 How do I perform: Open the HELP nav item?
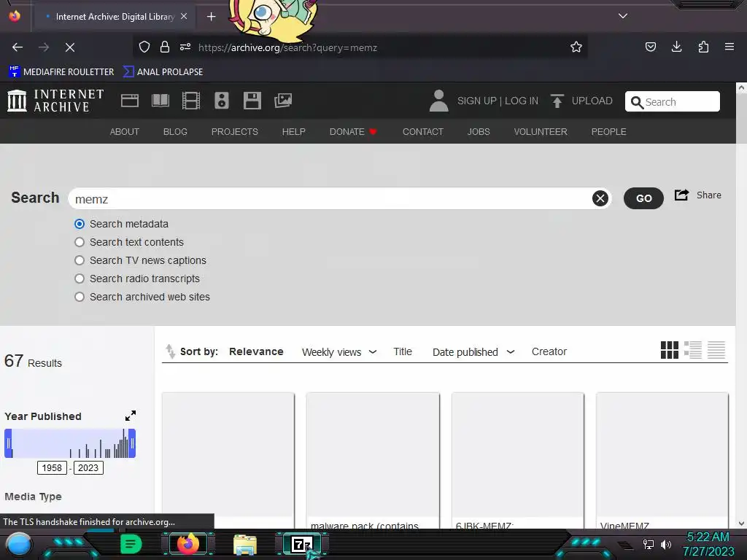point(293,132)
